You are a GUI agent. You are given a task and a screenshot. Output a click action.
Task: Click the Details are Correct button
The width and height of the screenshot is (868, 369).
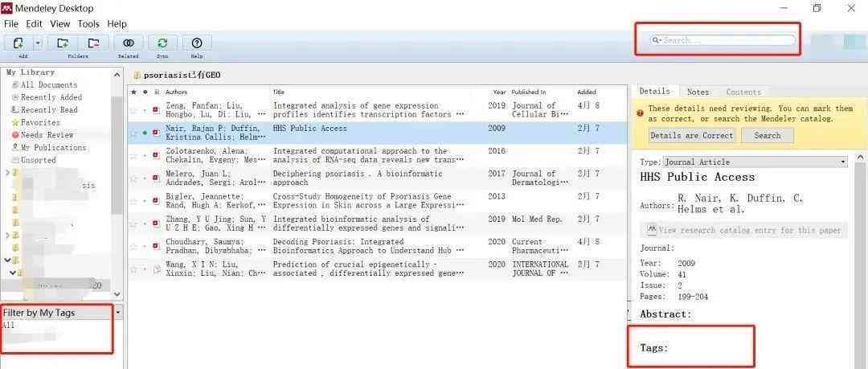pyautogui.click(x=691, y=135)
